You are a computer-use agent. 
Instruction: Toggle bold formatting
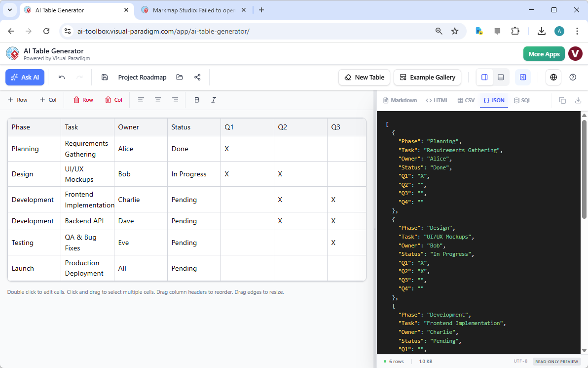197,100
